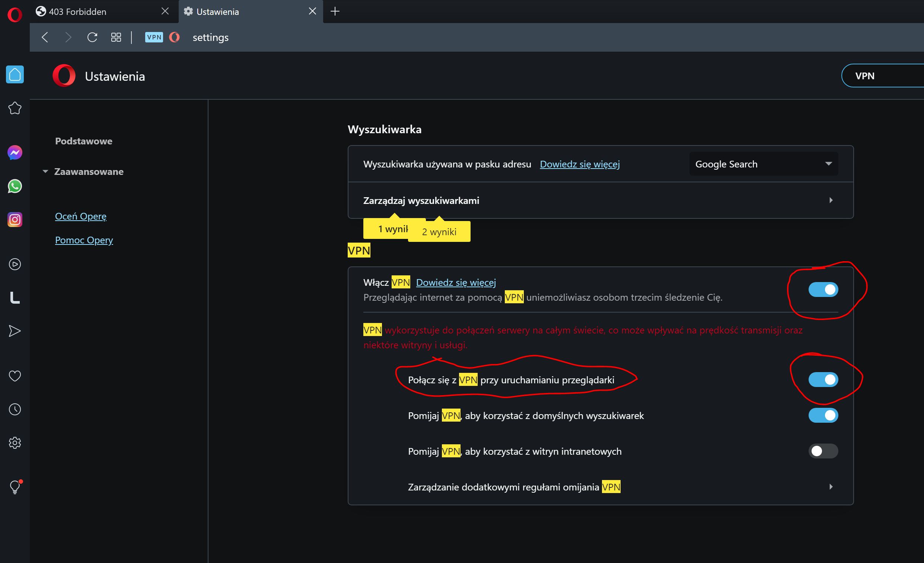Expand VPN bypass rules management arrow

pyautogui.click(x=831, y=487)
